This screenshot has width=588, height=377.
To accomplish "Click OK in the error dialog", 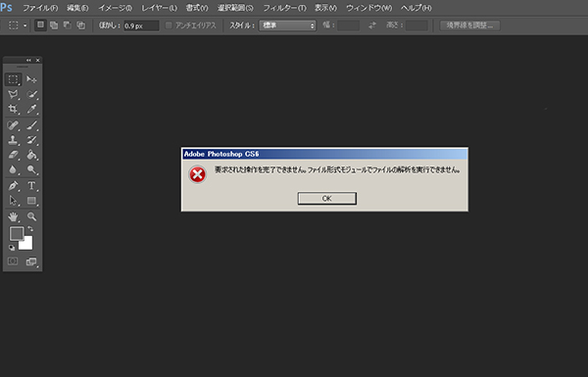I will point(327,199).
